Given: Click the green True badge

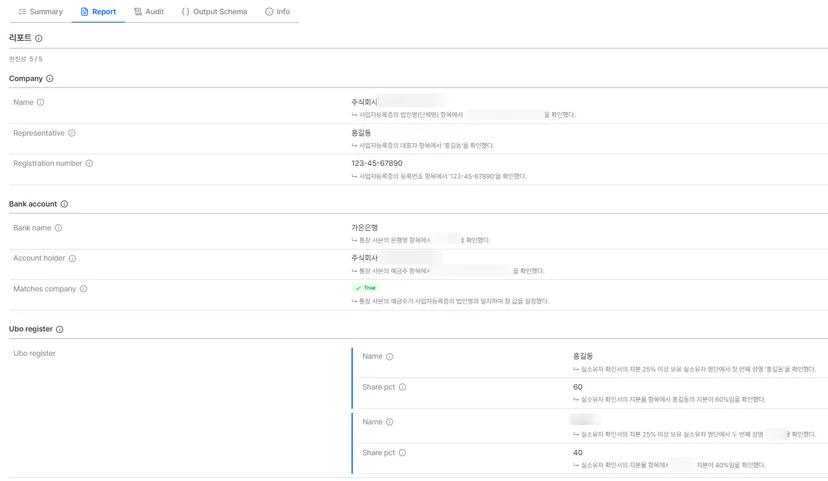Looking at the screenshot, I should tap(365, 288).
